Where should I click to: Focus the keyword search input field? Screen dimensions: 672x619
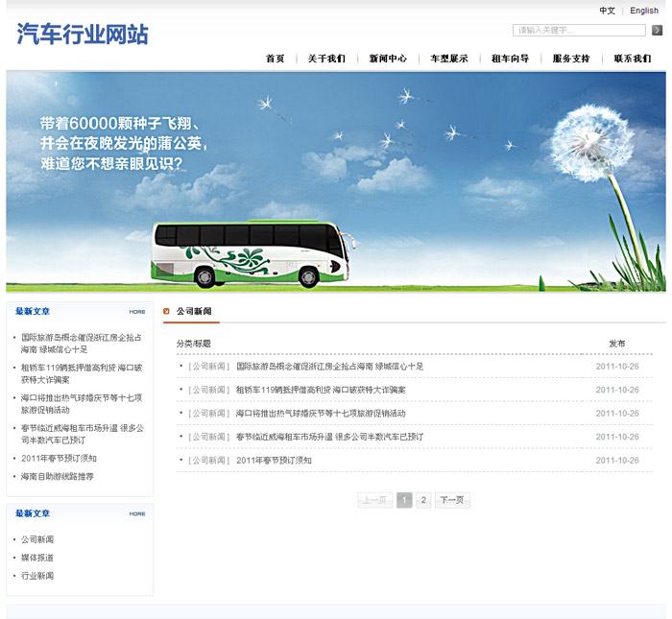579,31
